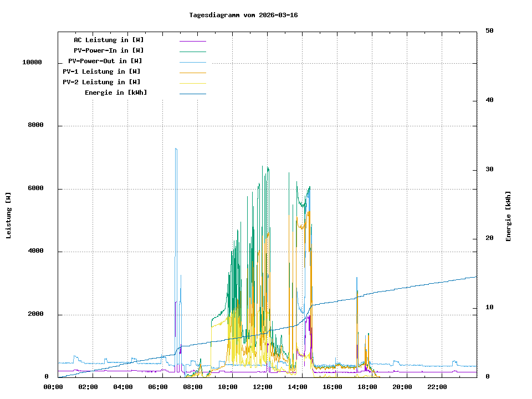This screenshot has height=399, width=532.
Task: Select the 06:00 tick on the time axis
Action: click(x=158, y=387)
